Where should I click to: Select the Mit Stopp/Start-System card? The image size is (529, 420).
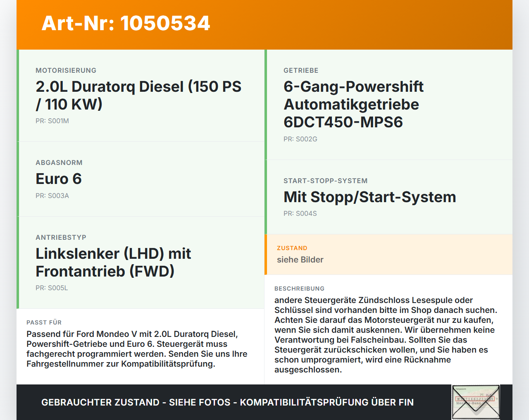click(x=388, y=197)
